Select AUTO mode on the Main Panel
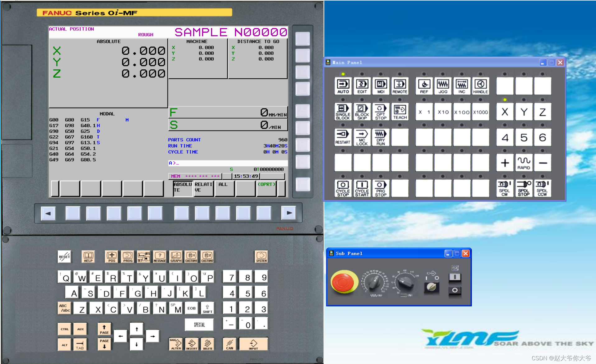 tap(343, 86)
